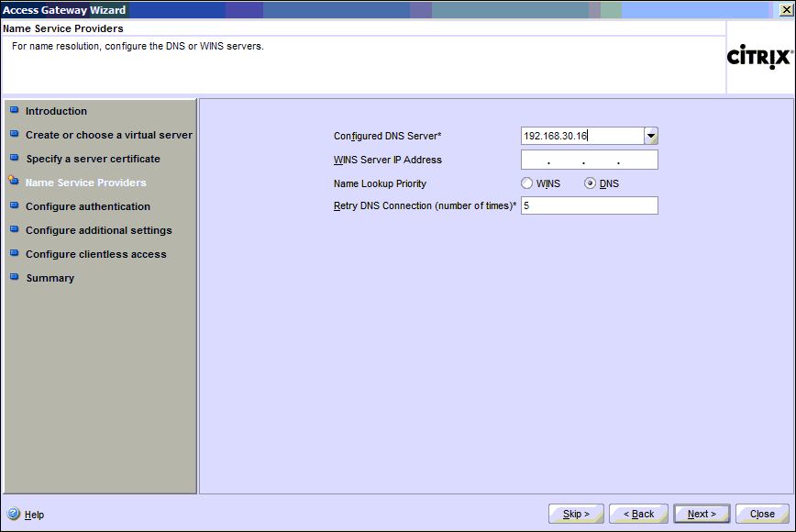The width and height of the screenshot is (796, 532).
Task: Click the bullet icon beside Create or choose a virtual server
Action: pyautogui.click(x=14, y=134)
